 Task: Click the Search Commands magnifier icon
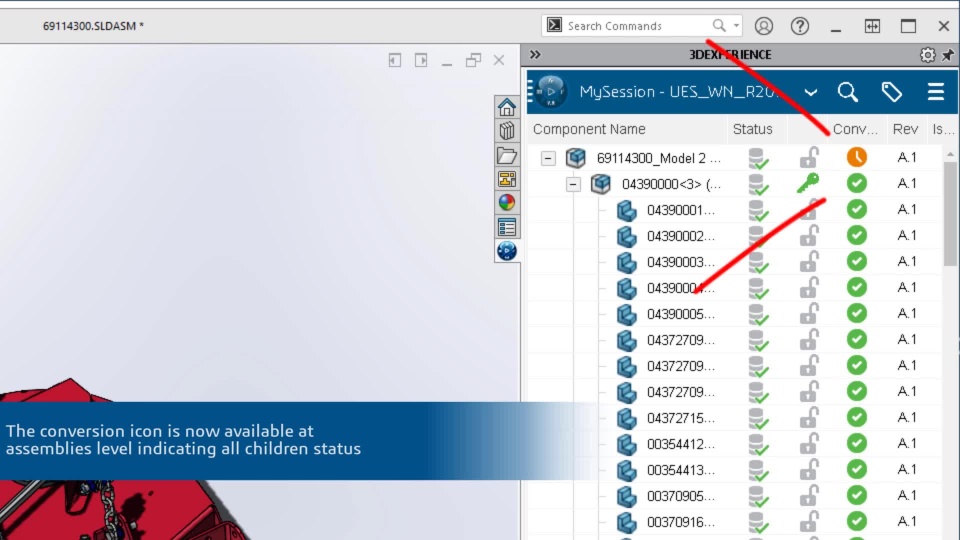click(719, 25)
